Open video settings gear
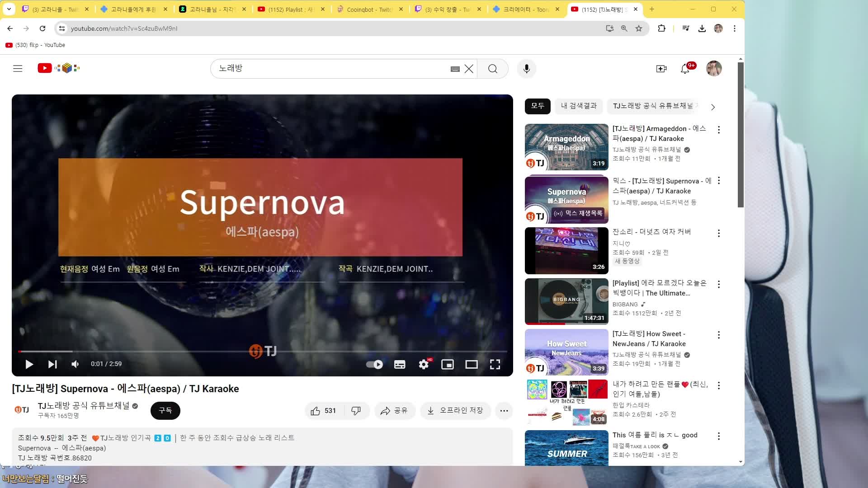 [424, 364]
